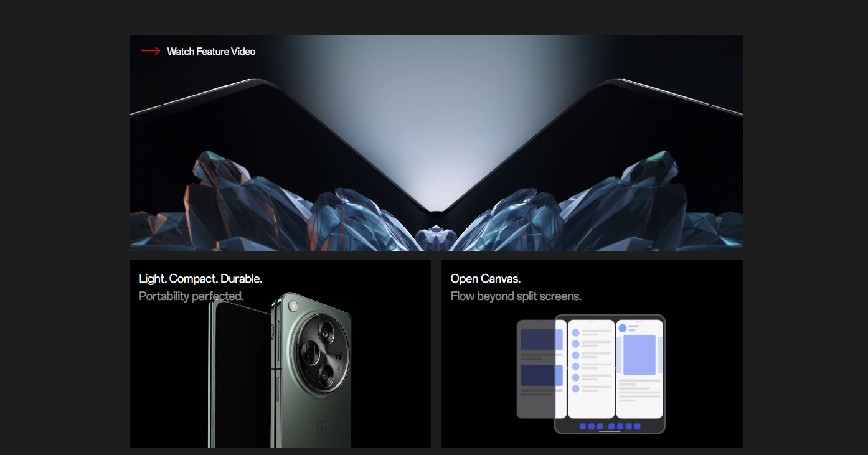This screenshot has height=455, width=868.
Task: Open the folding phone hero banner
Action: (436, 143)
